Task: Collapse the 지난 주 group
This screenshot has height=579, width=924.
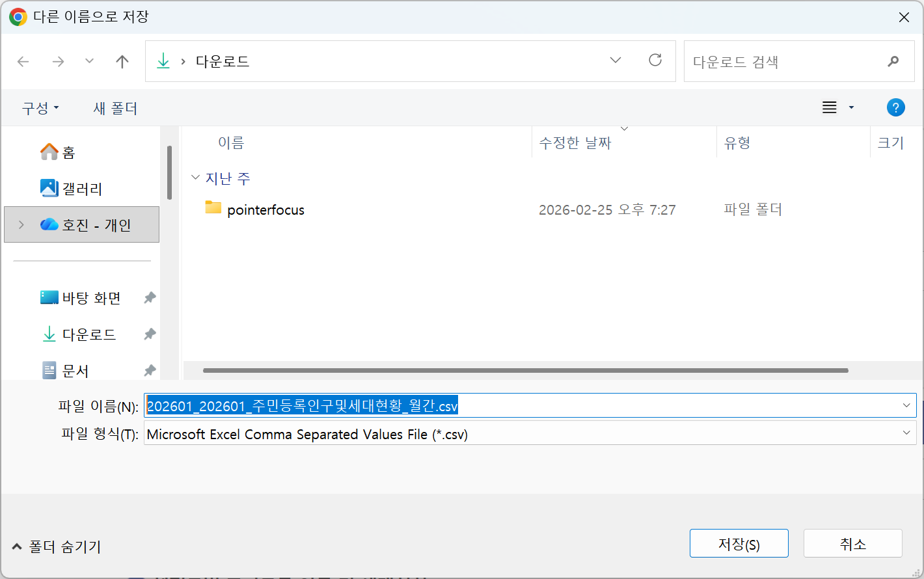Action: pos(195,178)
